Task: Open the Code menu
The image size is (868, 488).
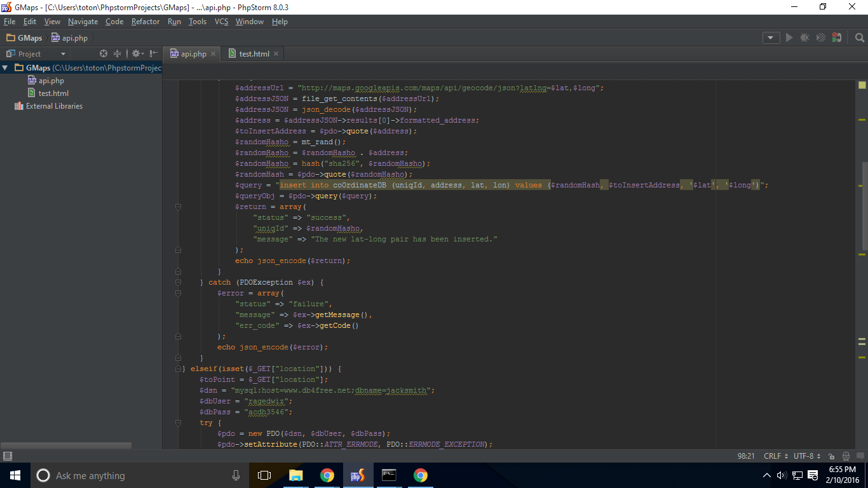Action: tap(114, 22)
